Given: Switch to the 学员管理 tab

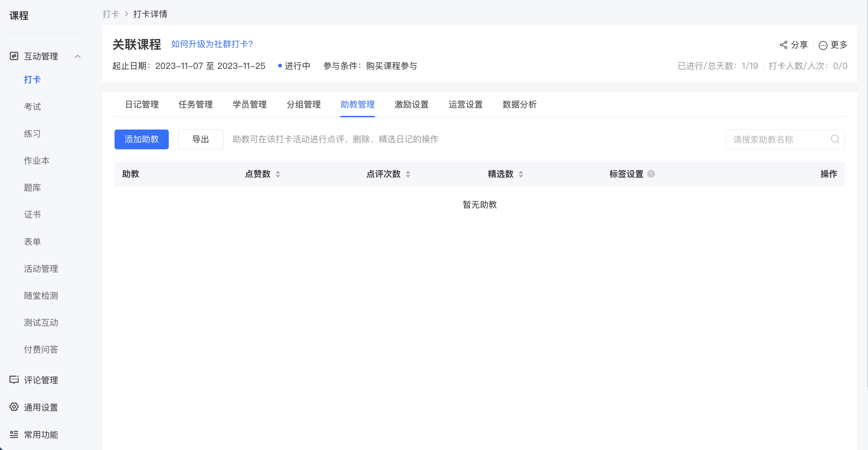Looking at the screenshot, I should (250, 104).
